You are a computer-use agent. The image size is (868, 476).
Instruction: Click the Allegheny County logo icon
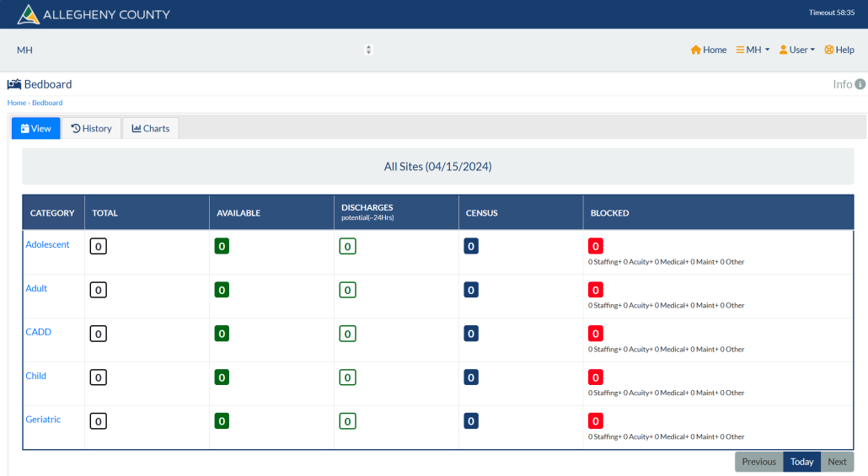(x=29, y=14)
